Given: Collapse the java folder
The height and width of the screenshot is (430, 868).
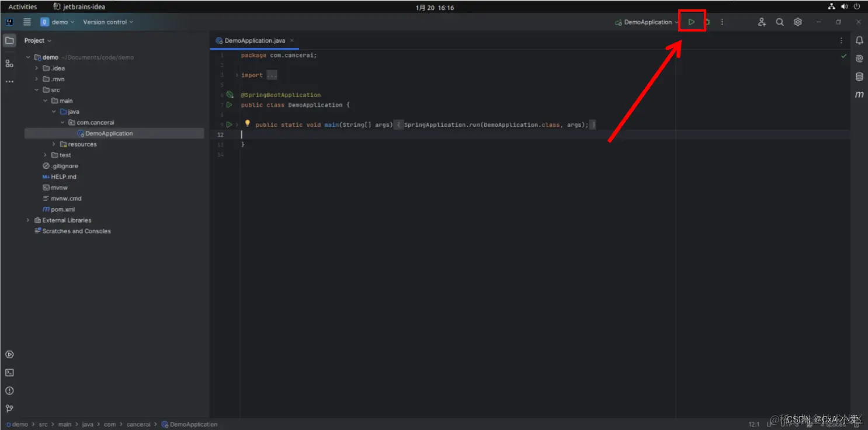Looking at the screenshot, I should tap(54, 112).
